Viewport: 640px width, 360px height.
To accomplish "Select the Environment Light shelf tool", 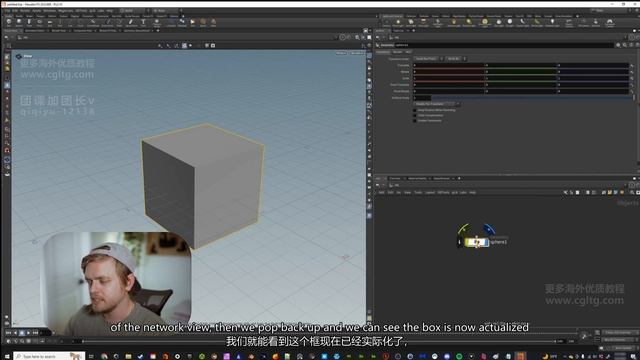I will pyautogui.click(x=485, y=23).
